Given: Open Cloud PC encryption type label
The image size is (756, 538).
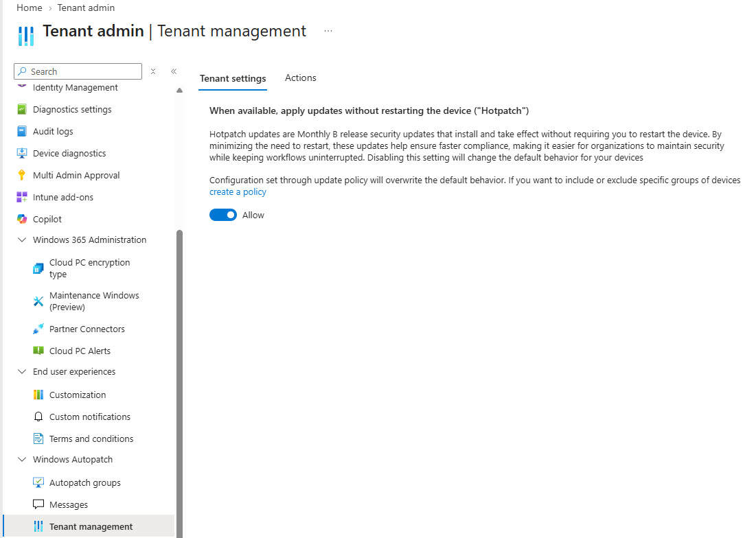Looking at the screenshot, I should pos(90,268).
